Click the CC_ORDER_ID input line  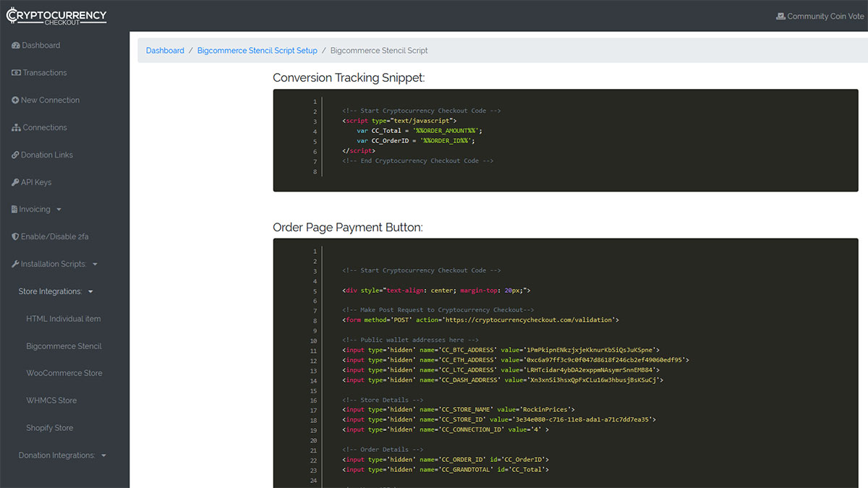point(446,460)
